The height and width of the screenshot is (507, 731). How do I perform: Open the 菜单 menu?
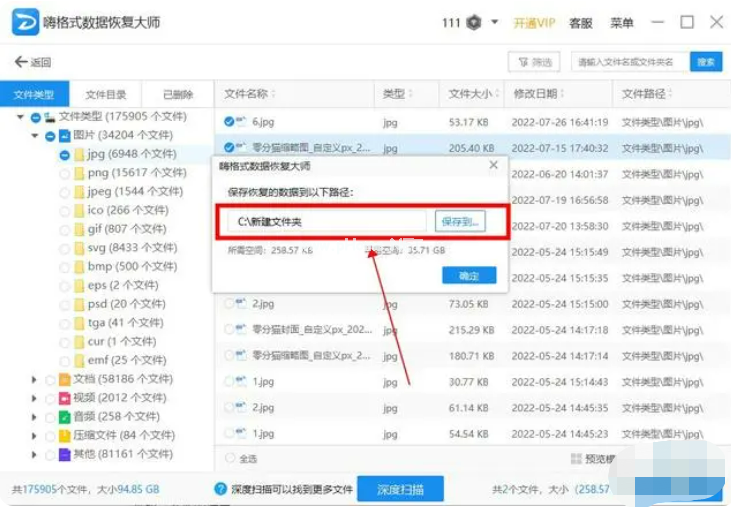621,23
